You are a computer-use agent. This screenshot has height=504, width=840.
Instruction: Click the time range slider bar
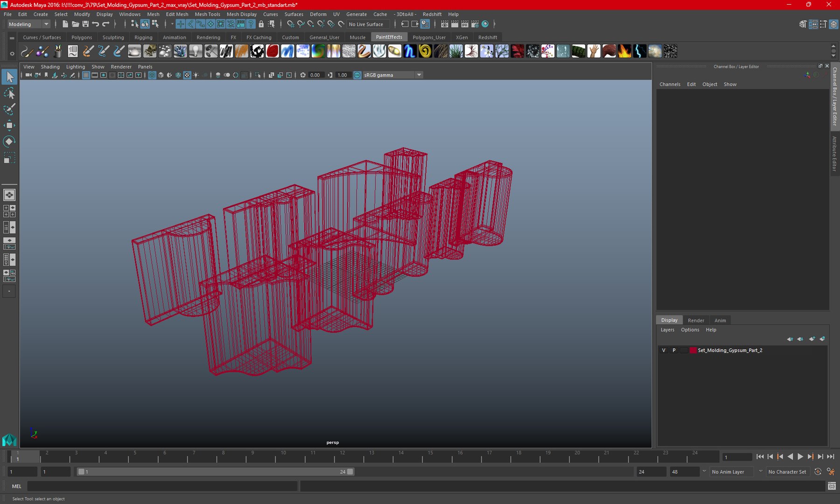click(x=216, y=472)
